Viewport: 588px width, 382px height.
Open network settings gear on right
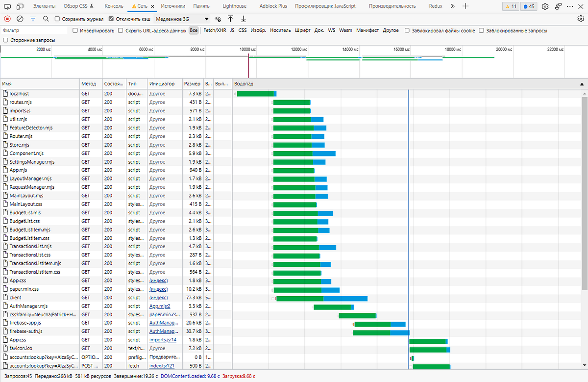[581, 19]
